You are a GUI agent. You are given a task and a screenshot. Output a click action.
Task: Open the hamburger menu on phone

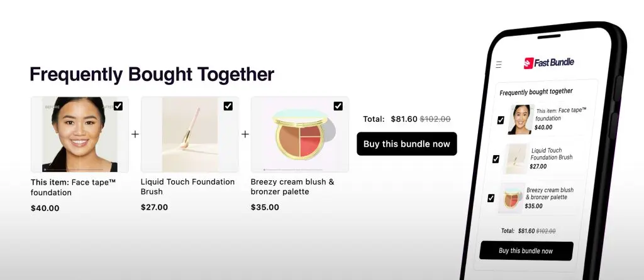click(499, 65)
